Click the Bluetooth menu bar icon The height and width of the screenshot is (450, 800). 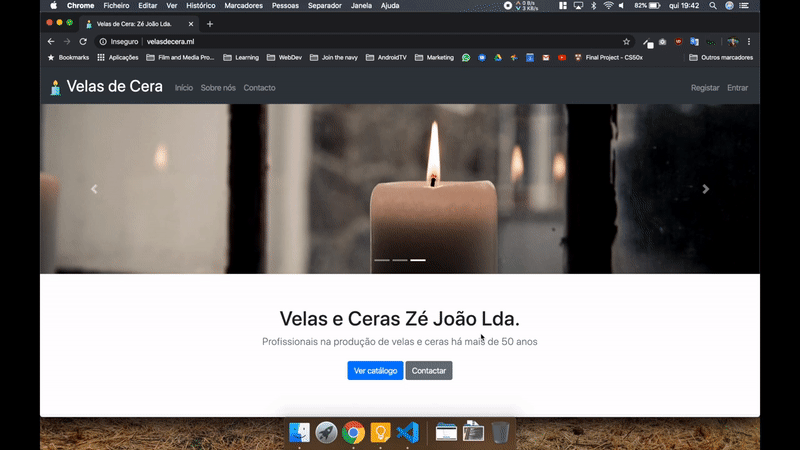[593, 6]
